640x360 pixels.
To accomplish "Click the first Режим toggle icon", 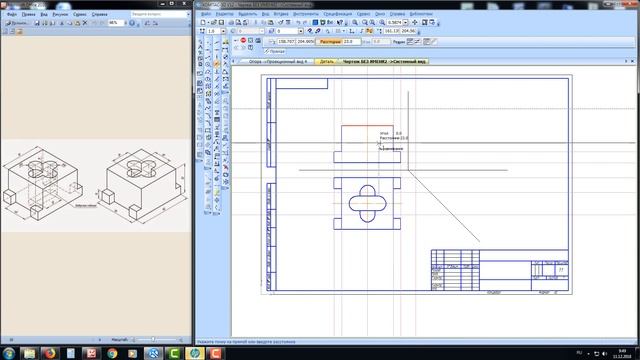I will click(x=409, y=41).
